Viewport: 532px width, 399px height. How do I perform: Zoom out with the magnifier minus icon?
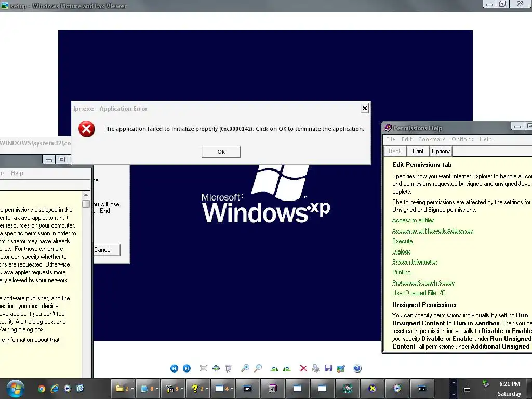pos(258,368)
